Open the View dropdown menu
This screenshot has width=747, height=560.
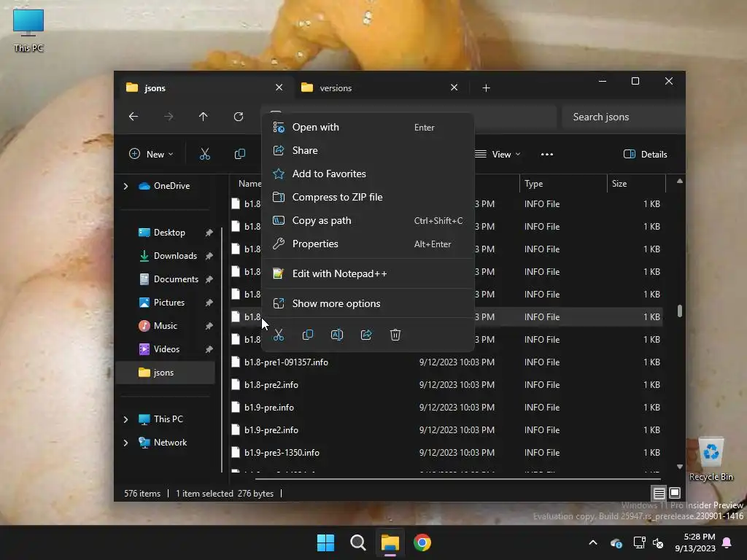pos(498,154)
